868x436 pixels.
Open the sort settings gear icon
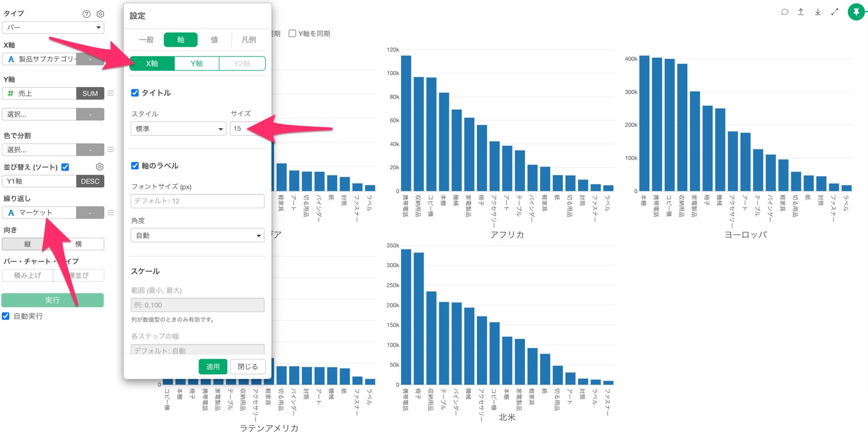100,167
